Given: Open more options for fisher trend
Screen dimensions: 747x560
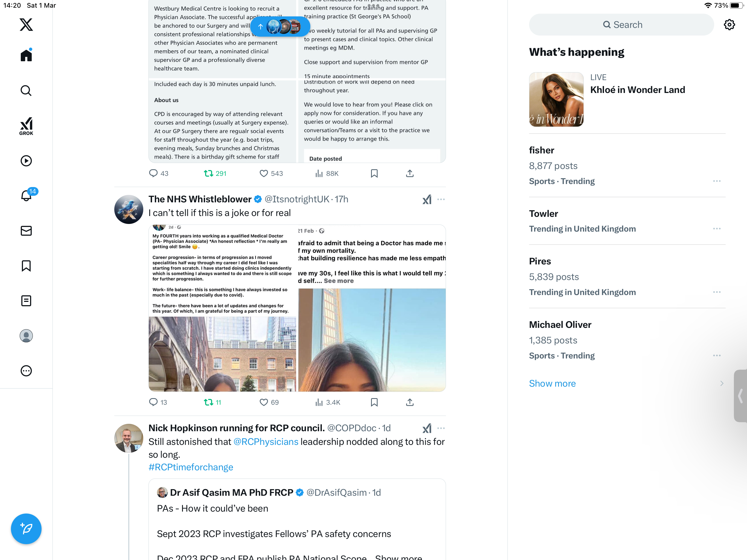Looking at the screenshot, I should [x=717, y=181].
